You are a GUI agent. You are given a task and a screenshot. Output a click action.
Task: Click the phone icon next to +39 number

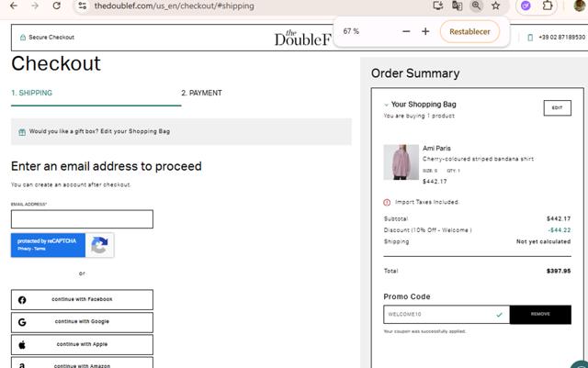pyautogui.click(x=530, y=38)
